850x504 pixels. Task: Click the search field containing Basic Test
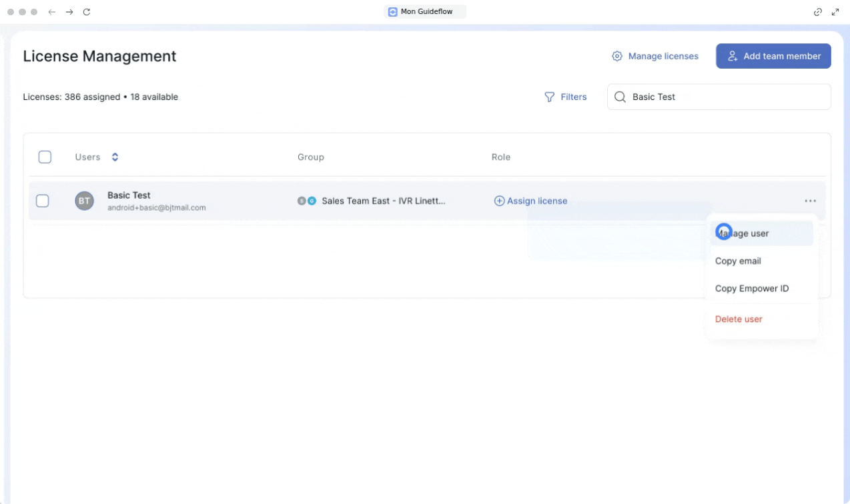719,97
